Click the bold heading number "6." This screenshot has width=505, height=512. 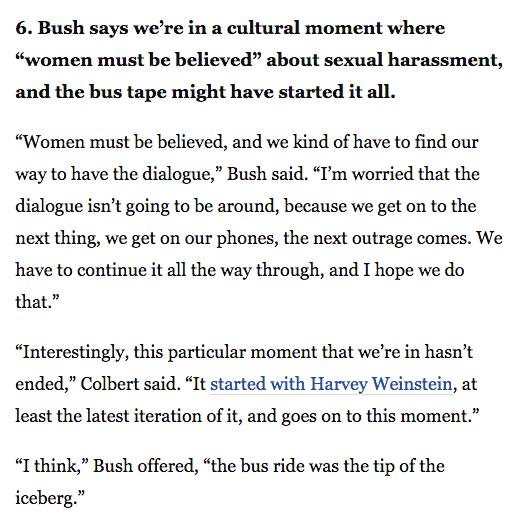(24, 27)
